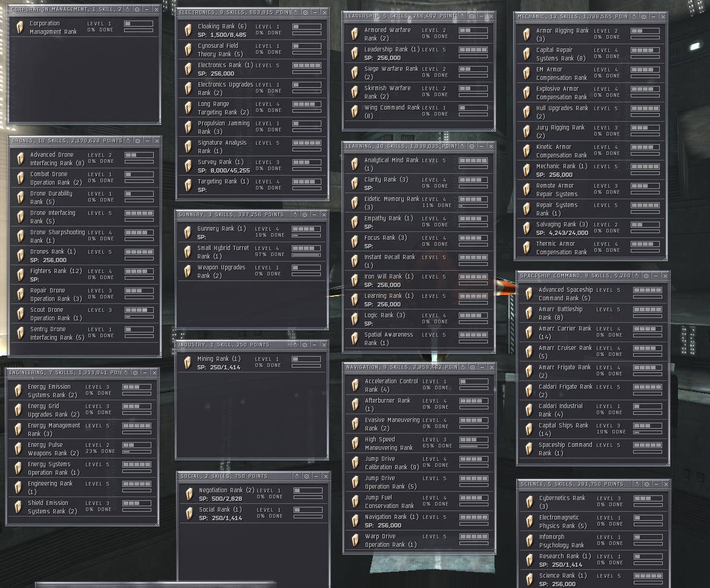
Task: Click the book icon next to Jump Drive Calibration
Action: pos(355,463)
